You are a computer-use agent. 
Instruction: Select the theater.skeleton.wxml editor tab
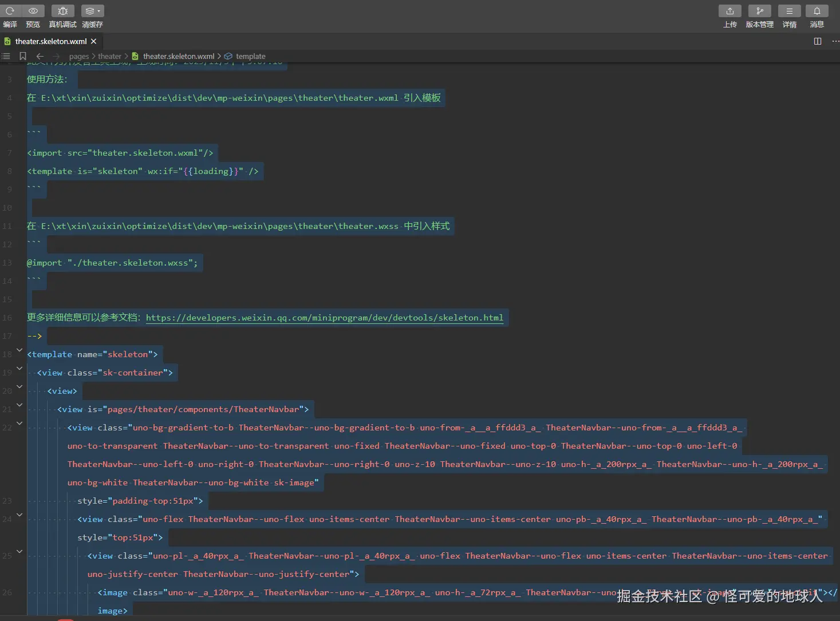coord(51,41)
